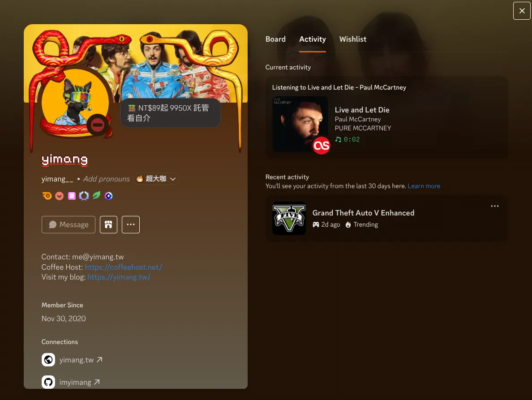The height and width of the screenshot is (400, 532).
Task: Click the Current activity heading
Action: [x=288, y=67]
